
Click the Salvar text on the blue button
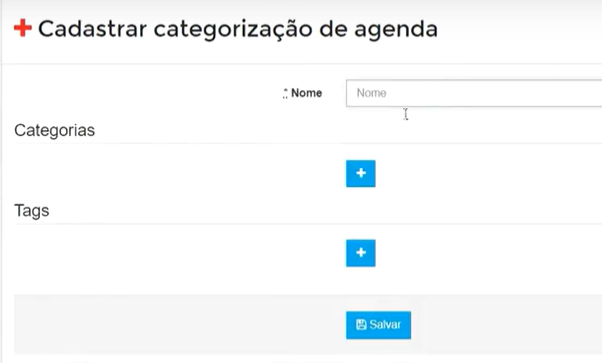385,325
